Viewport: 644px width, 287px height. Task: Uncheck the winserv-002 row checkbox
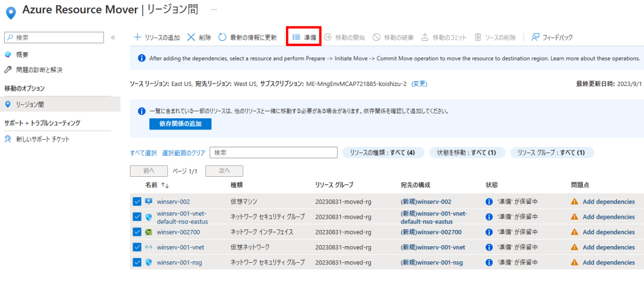click(x=137, y=202)
